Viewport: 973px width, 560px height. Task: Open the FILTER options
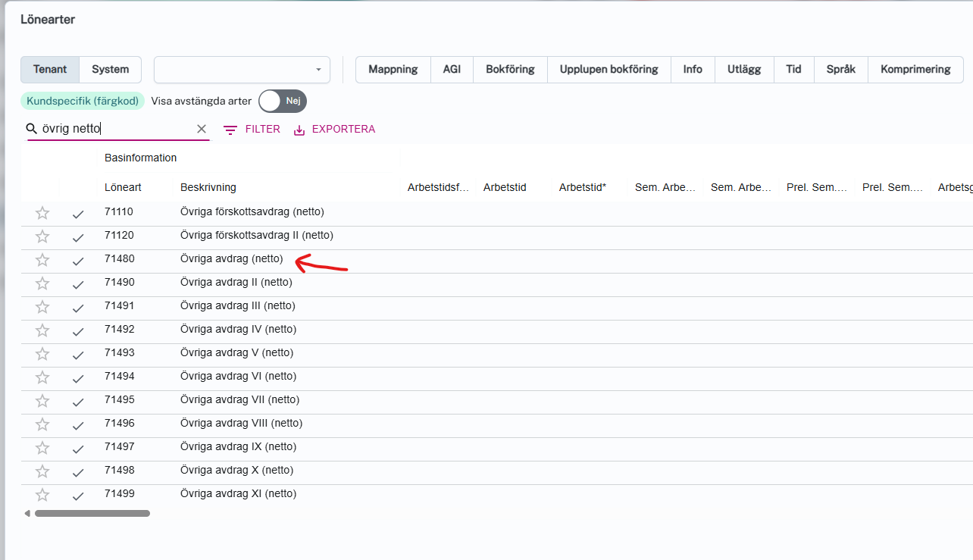252,130
